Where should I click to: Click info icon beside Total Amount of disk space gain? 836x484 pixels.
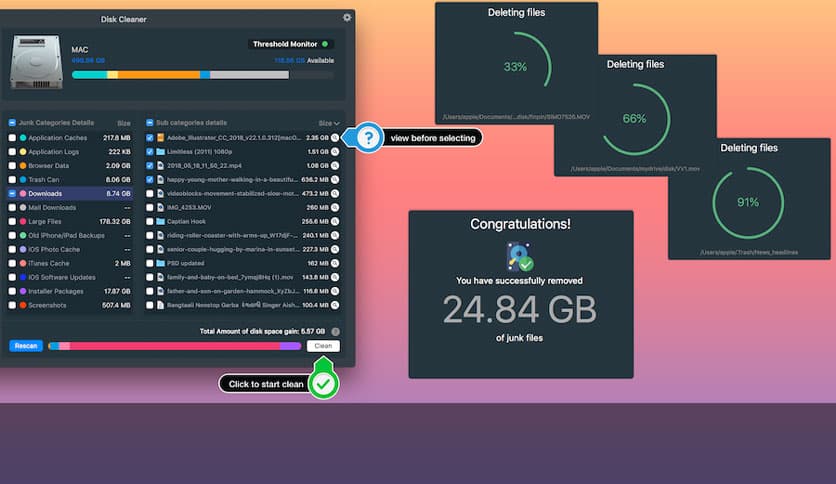(x=335, y=332)
